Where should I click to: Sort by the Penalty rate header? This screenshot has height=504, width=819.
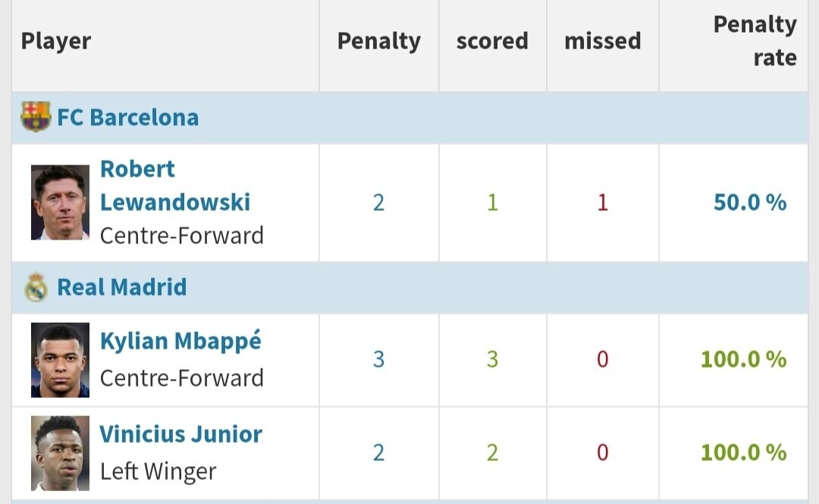pyautogui.click(x=755, y=41)
